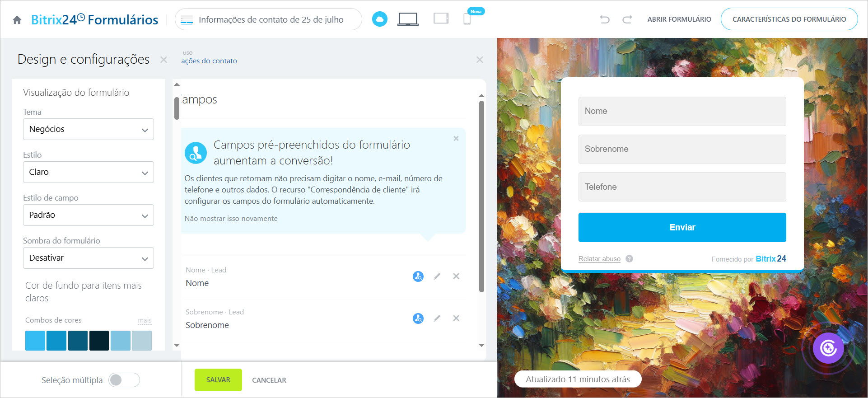
Task: Open client matching for Sobrenome field
Action: [x=418, y=318]
